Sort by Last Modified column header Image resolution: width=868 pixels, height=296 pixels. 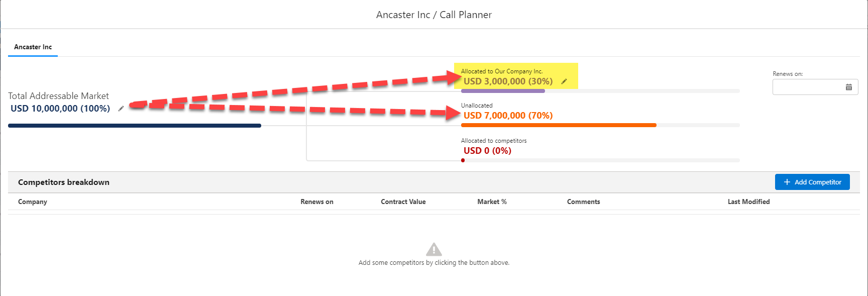(748, 202)
